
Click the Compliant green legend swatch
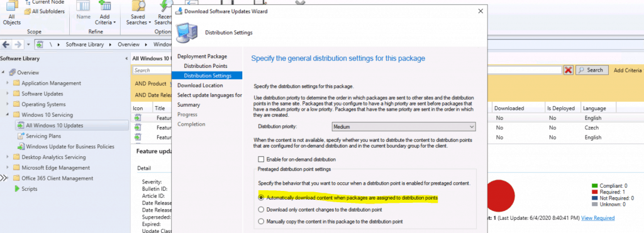[x=595, y=186]
